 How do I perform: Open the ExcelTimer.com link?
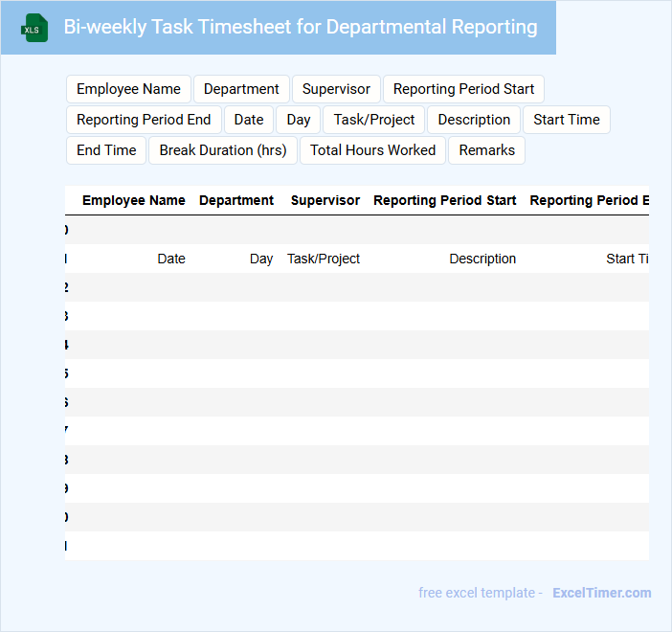[x=601, y=593]
